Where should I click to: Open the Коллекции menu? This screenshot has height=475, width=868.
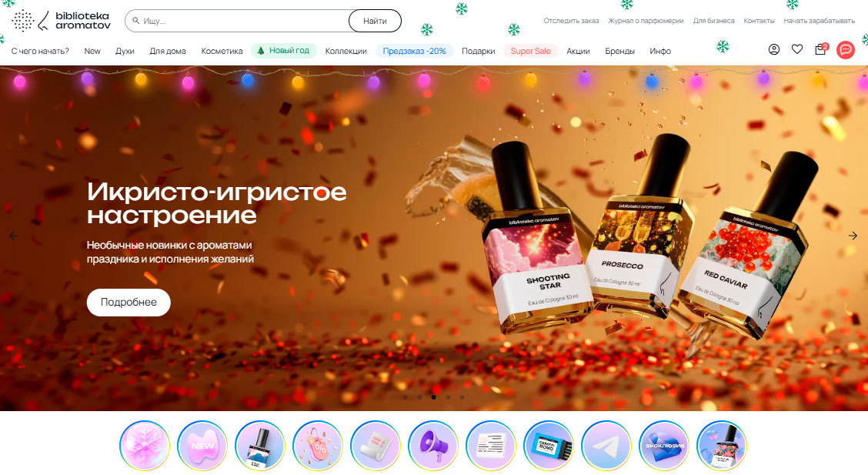346,51
